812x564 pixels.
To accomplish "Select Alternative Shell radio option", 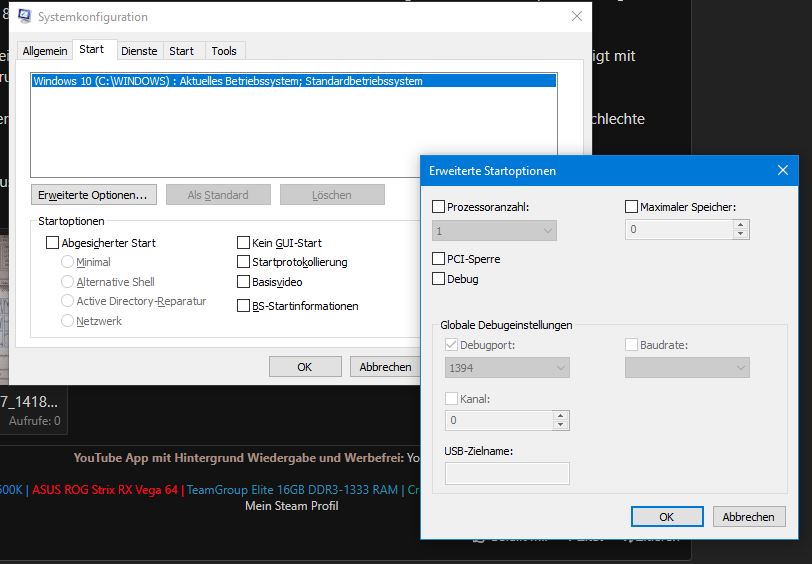I will (x=67, y=282).
